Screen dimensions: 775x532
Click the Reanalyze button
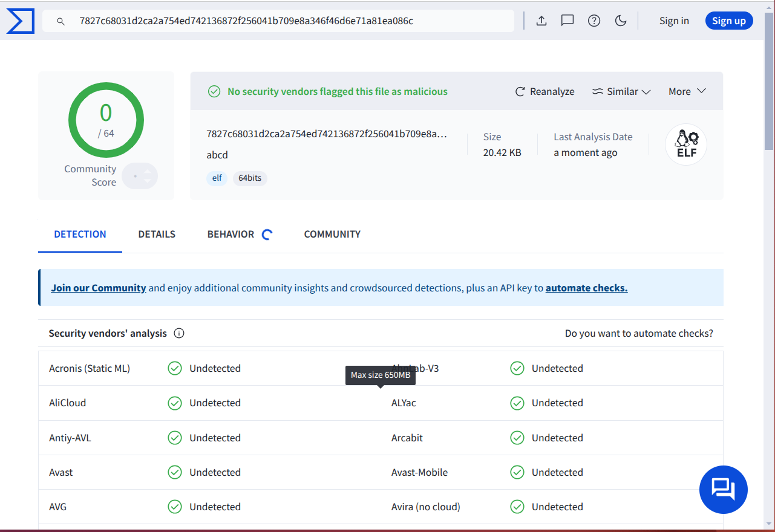click(x=544, y=91)
